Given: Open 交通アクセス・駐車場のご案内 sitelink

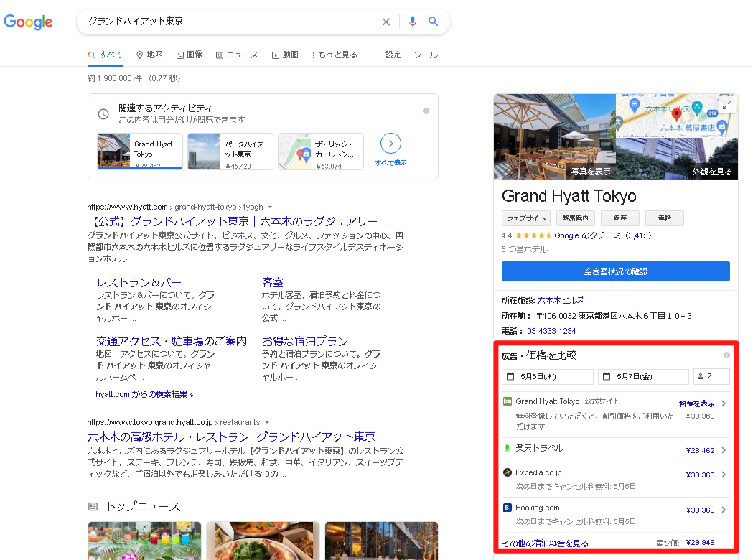Looking at the screenshot, I should (172, 341).
